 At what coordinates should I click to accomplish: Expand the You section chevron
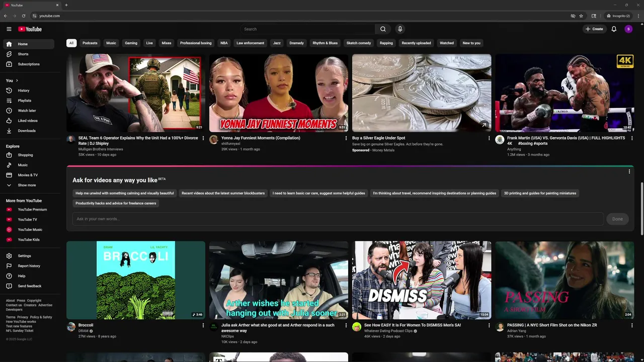coord(17,80)
